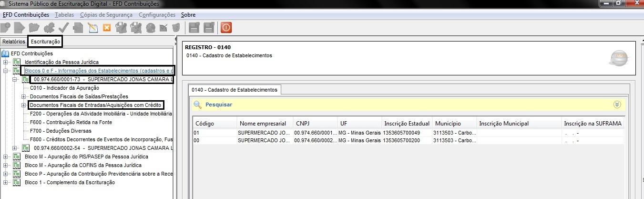
Task: Click the red power exit icon
Action: point(226,27)
